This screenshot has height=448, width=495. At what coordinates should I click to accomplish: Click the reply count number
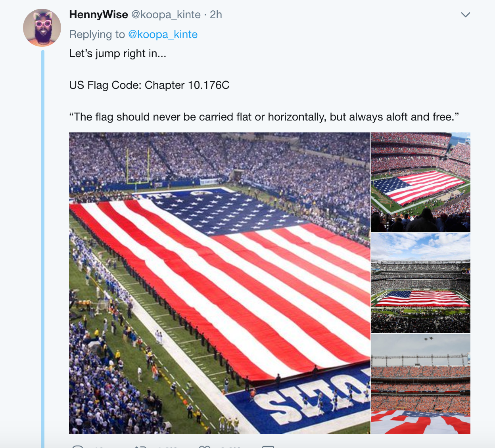98,447
